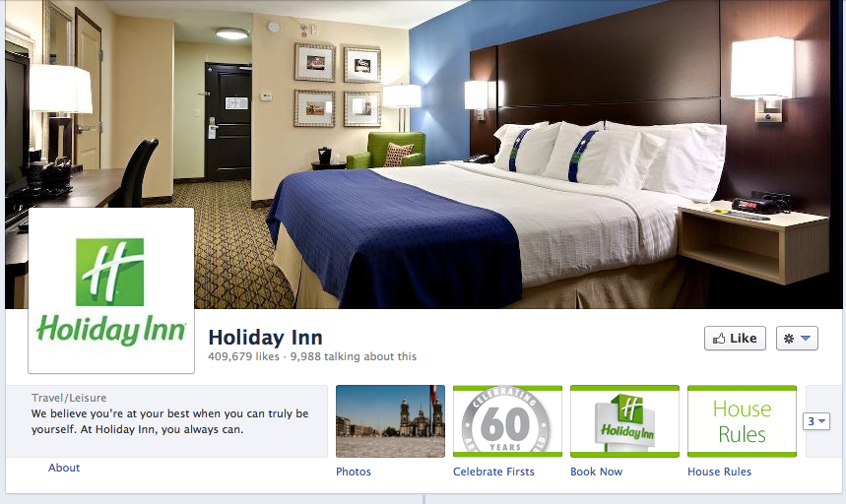Click the Celebrate Firsts text link
Screen dimensions: 846x504
pyautogui.click(x=493, y=472)
